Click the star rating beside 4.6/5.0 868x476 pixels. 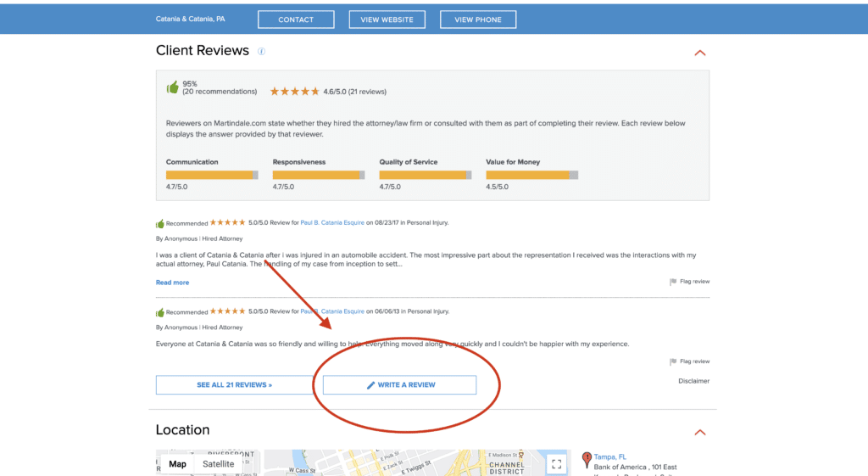pos(294,92)
